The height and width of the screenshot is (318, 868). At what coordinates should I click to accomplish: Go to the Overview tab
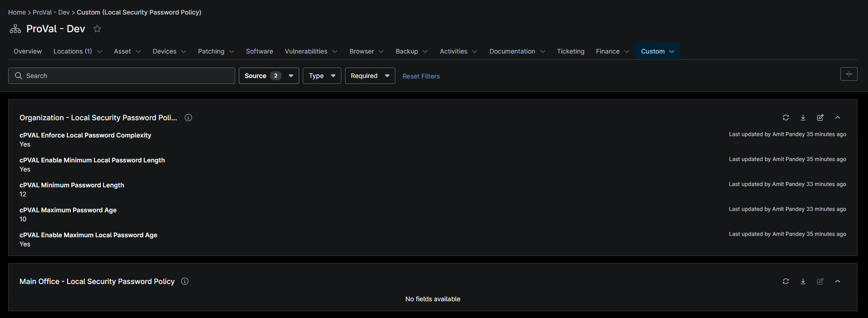pos(28,51)
